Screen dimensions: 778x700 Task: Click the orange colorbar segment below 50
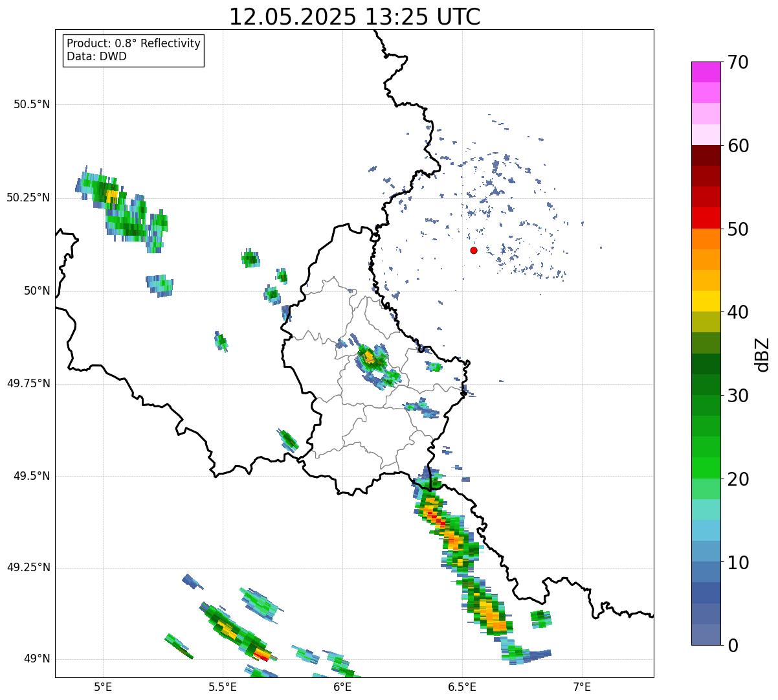point(706,239)
